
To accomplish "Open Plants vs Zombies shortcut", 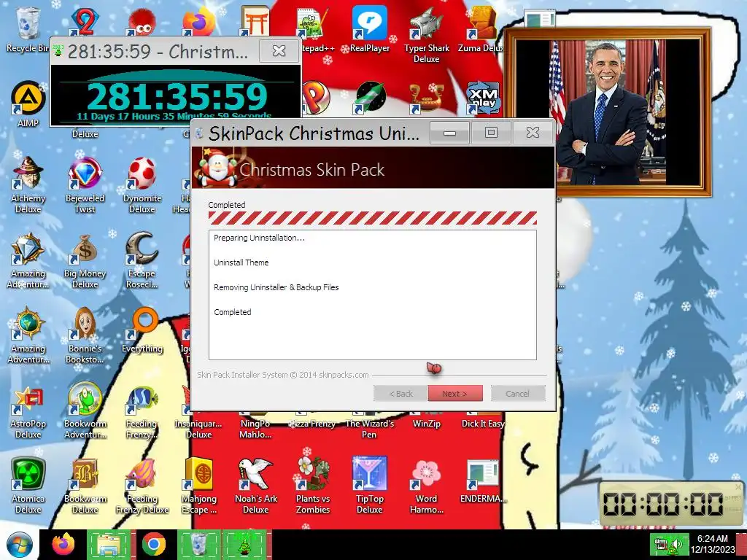I will (x=312, y=486).
